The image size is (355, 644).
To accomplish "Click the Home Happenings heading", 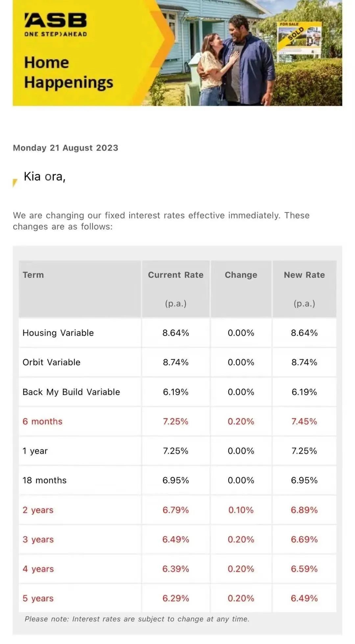I will pyautogui.click(x=68, y=72).
